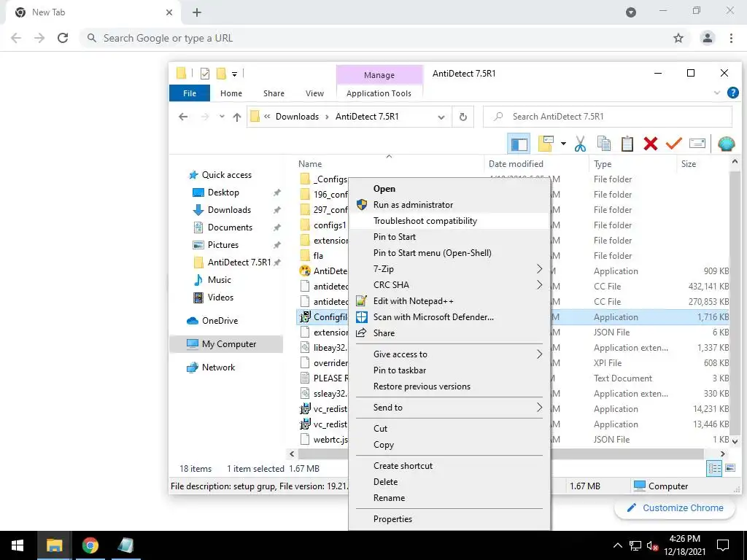This screenshot has height=560, width=747.
Task: Open the File ribbon tab
Action: pos(190,93)
